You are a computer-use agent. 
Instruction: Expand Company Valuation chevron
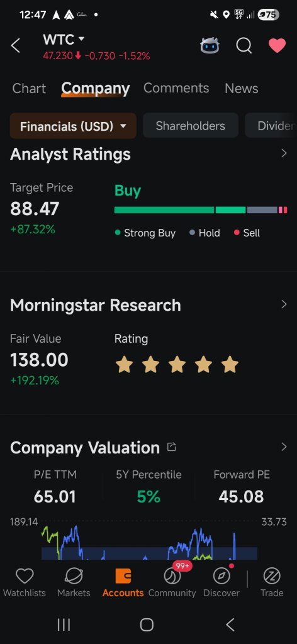click(x=284, y=447)
